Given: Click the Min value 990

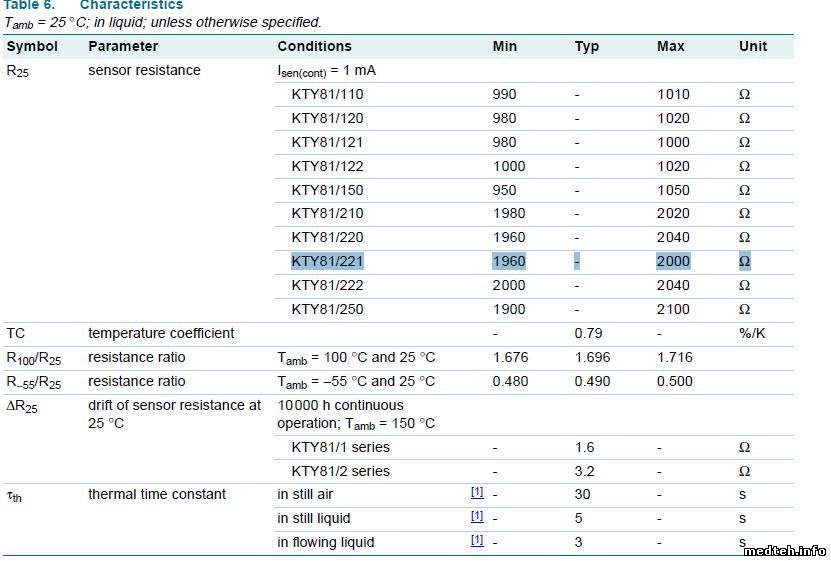Looking at the screenshot, I should tap(505, 94).
